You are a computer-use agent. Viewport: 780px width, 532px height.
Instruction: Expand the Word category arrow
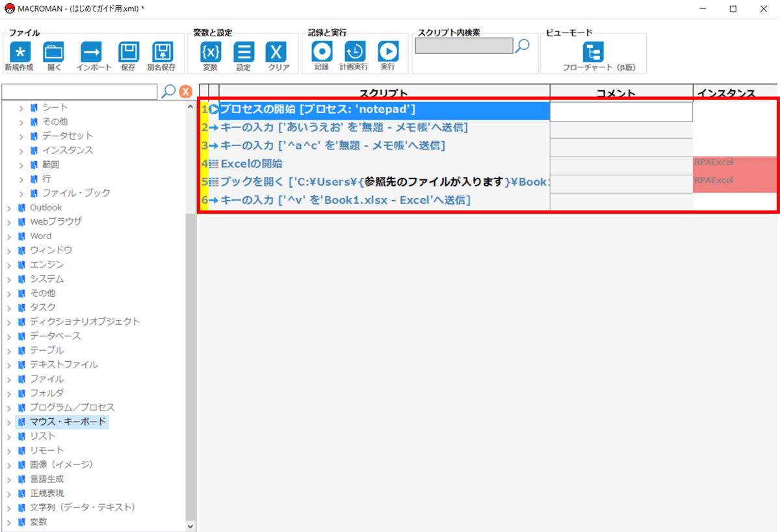pos(8,236)
